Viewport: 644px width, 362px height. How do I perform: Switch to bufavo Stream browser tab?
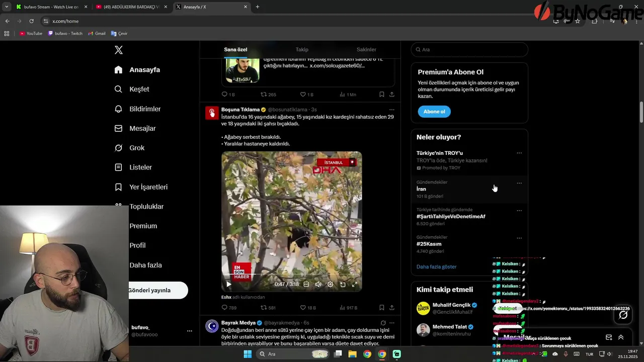click(51, 7)
